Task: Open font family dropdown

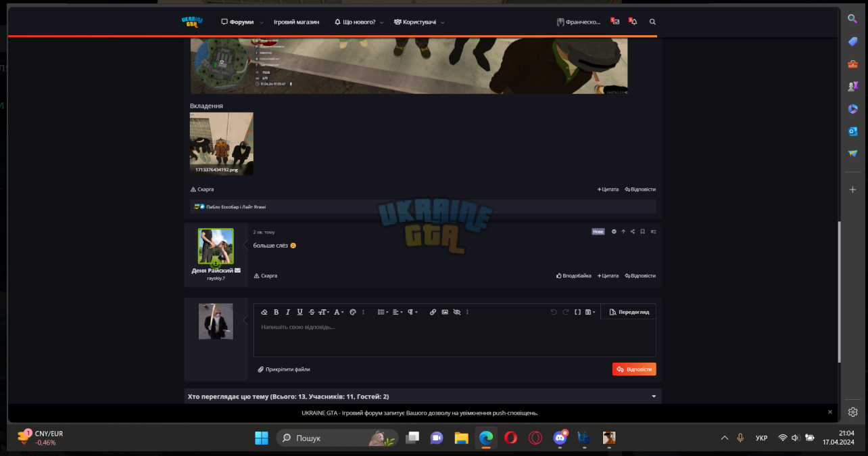Action: click(339, 312)
